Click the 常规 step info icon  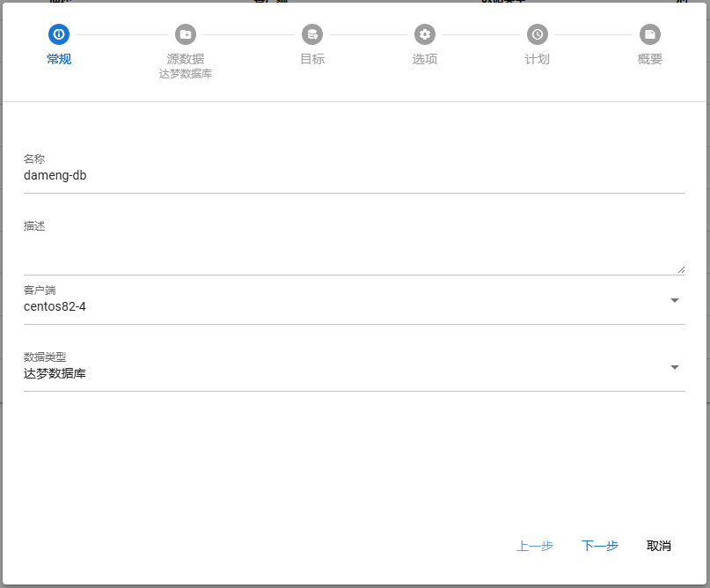59,34
